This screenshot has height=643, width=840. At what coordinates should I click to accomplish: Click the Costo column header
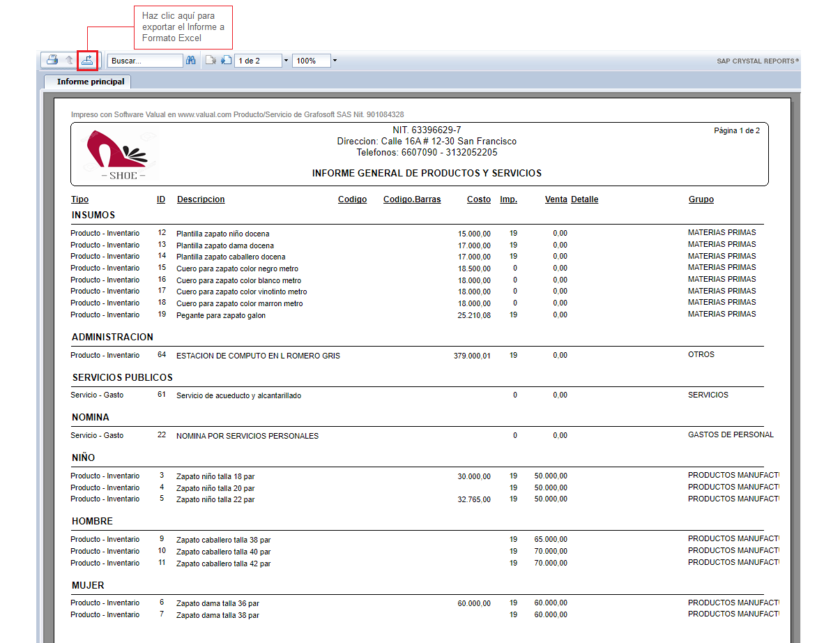click(479, 199)
